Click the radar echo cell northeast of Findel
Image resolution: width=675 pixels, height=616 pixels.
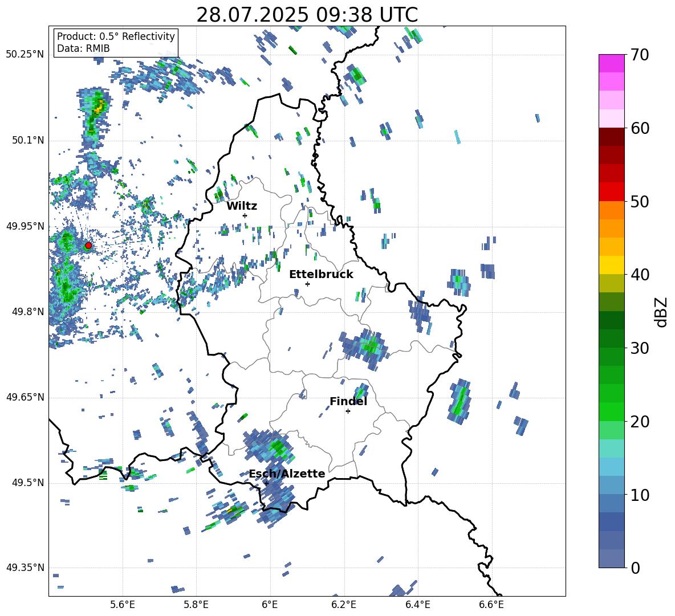pos(361,391)
